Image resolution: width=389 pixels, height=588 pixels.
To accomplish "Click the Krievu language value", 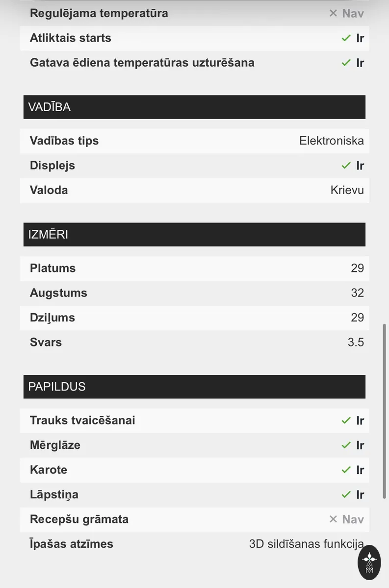I will tap(347, 190).
